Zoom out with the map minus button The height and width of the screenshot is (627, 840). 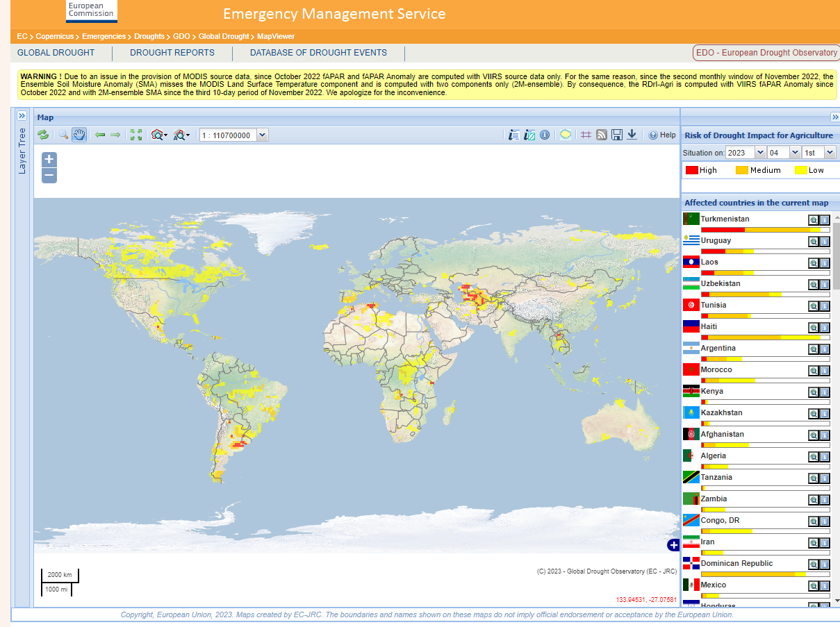click(49, 175)
